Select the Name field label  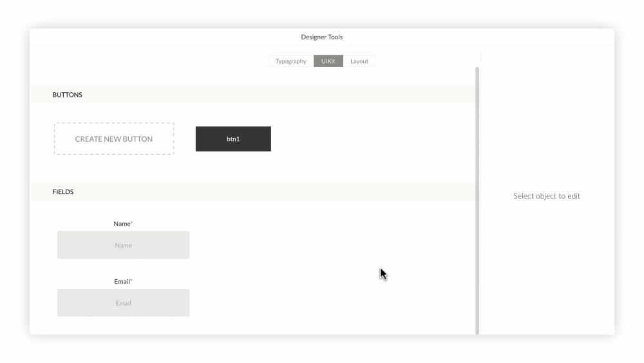click(122, 224)
